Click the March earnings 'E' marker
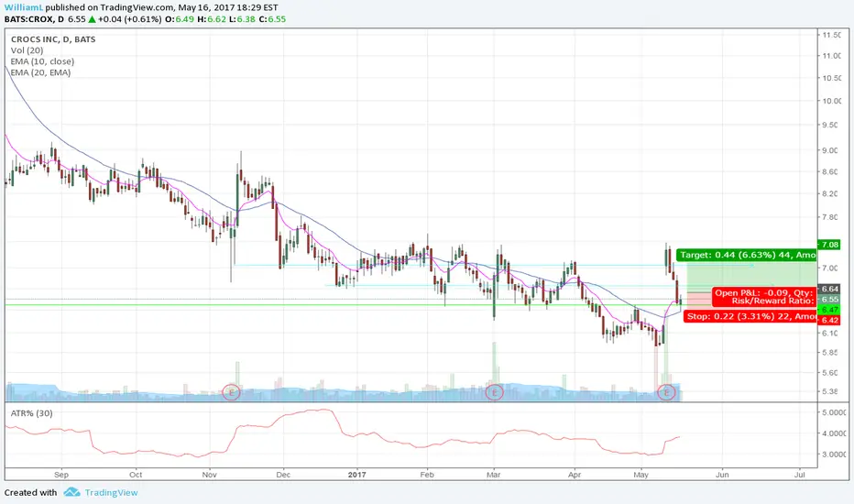This screenshot has width=854, height=504. click(x=495, y=392)
